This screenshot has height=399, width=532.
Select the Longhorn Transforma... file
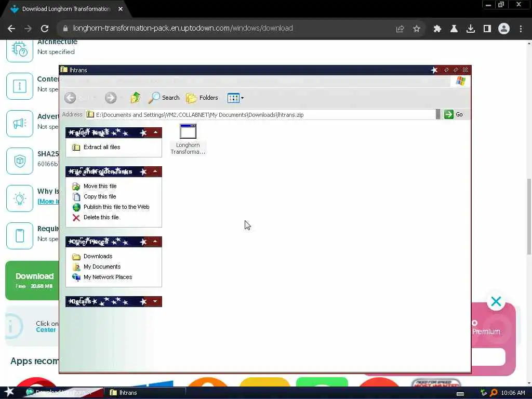[x=188, y=139]
